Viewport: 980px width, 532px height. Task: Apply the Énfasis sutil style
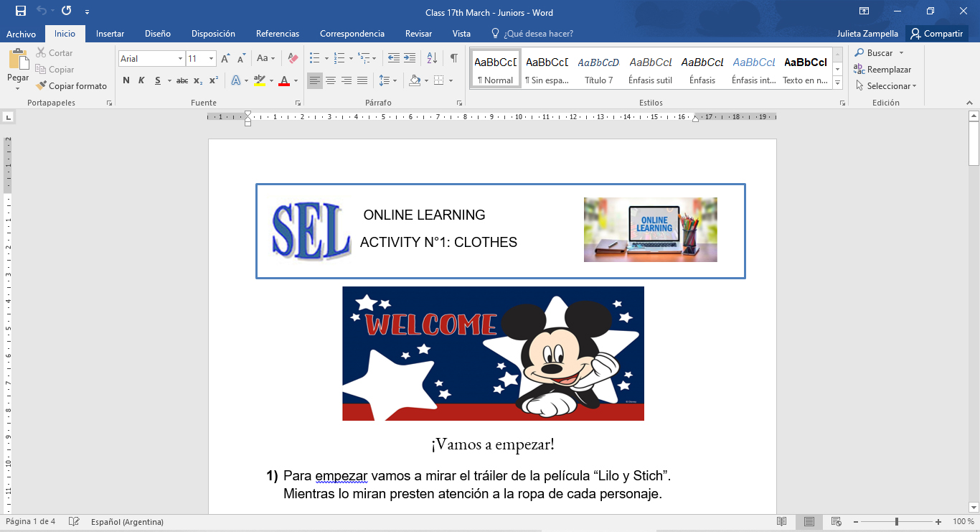click(x=650, y=69)
